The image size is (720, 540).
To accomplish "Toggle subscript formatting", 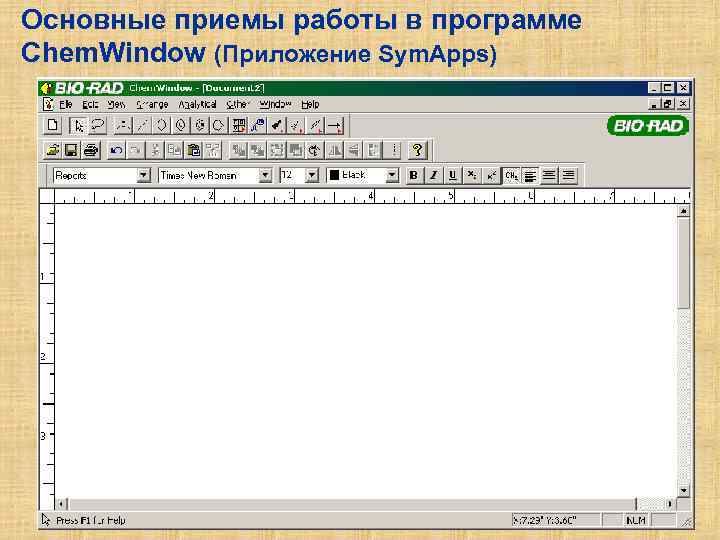I will click(472, 175).
